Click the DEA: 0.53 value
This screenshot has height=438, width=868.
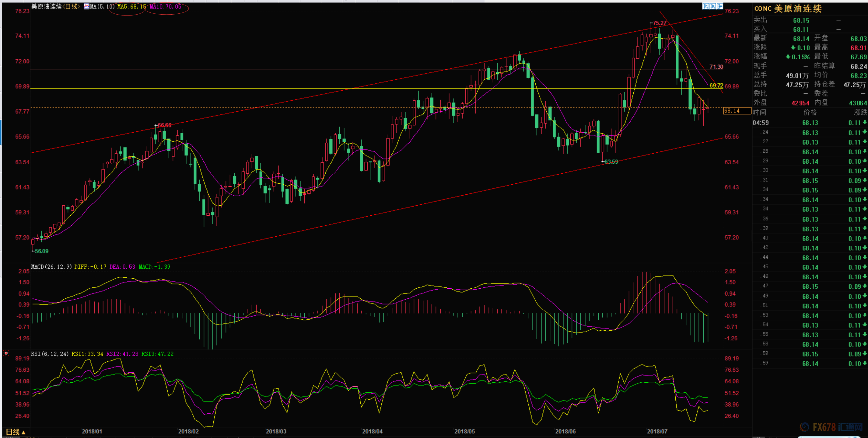(122, 267)
